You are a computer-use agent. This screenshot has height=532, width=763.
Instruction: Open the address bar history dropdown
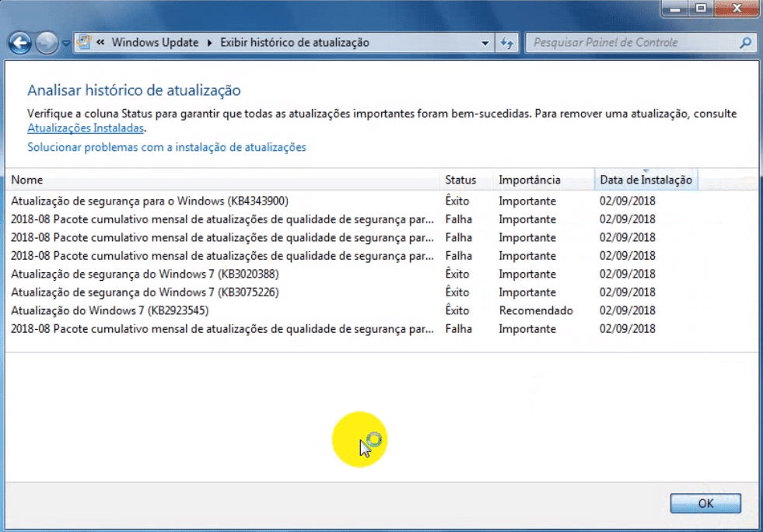pyautogui.click(x=485, y=43)
